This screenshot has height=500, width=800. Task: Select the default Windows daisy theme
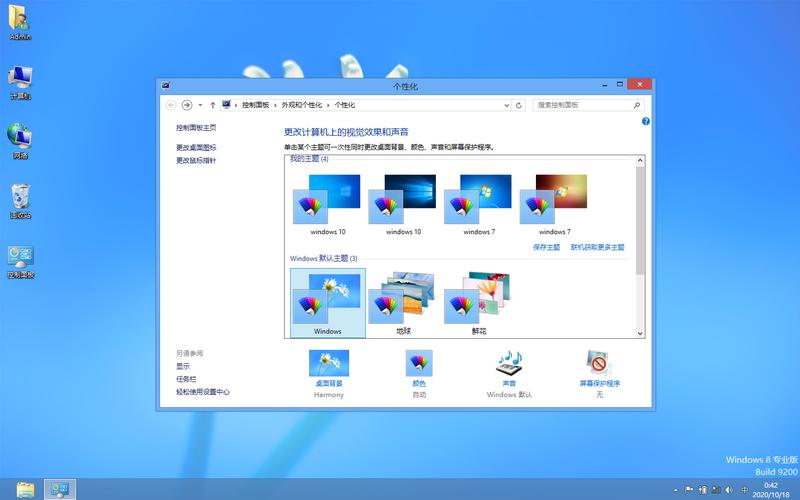(328, 303)
